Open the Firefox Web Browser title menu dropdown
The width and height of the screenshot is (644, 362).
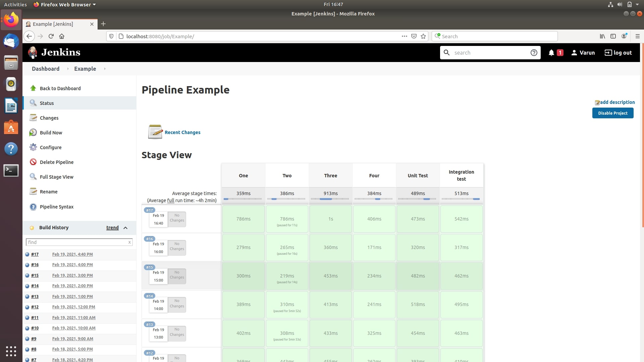pos(64,4)
